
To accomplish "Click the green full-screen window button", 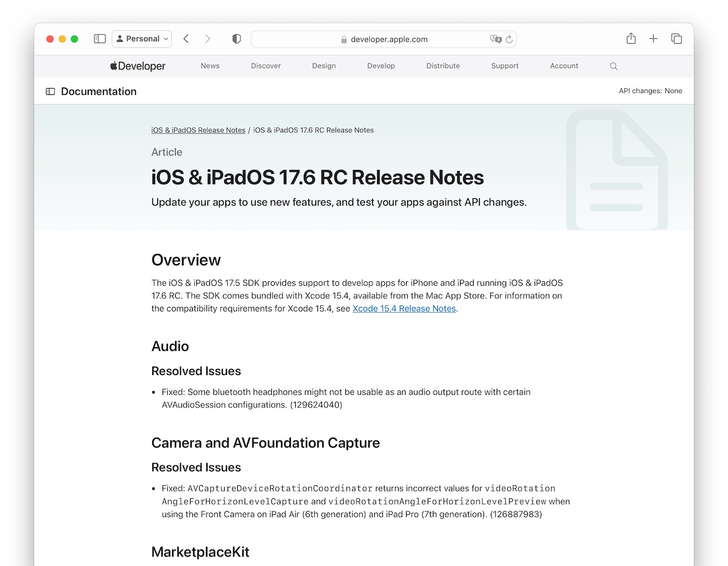I will (75, 39).
